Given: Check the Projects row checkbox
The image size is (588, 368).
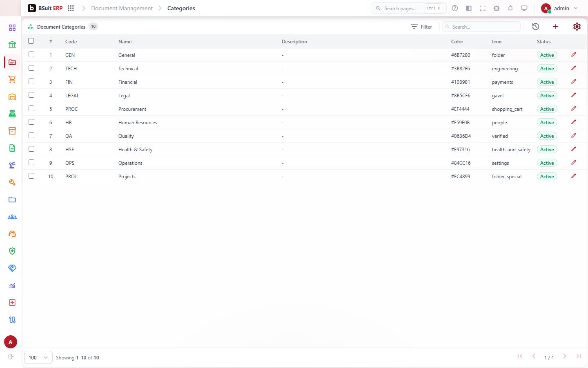Looking at the screenshot, I should point(31,176).
